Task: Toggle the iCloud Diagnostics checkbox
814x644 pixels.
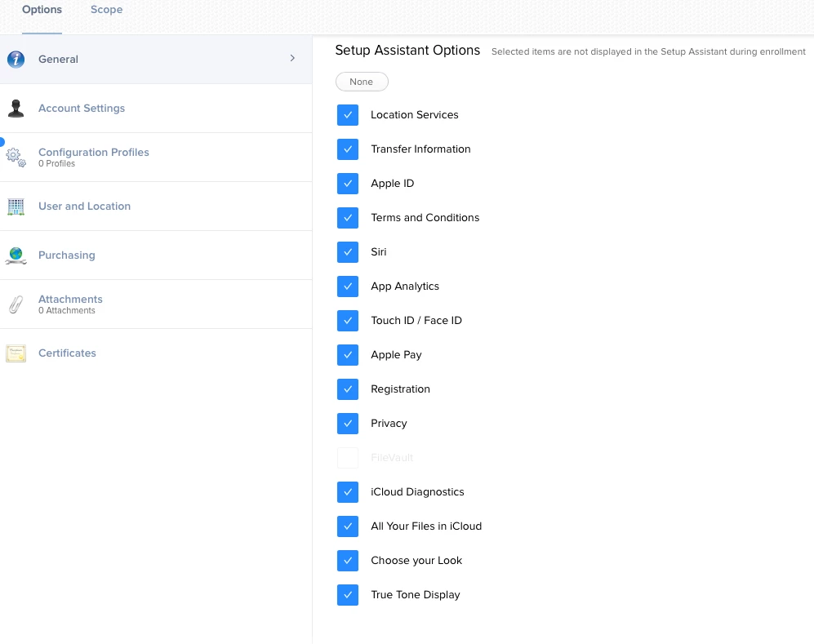Action: point(348,492)
